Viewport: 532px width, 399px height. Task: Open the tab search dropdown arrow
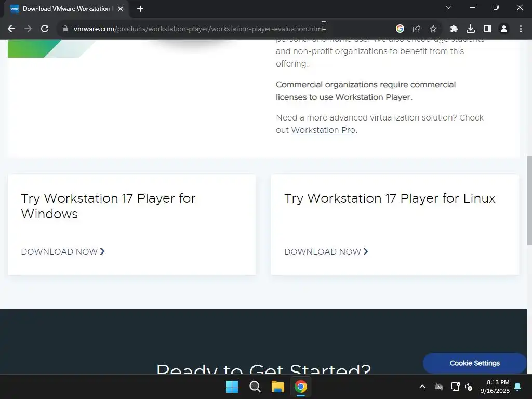448,7
